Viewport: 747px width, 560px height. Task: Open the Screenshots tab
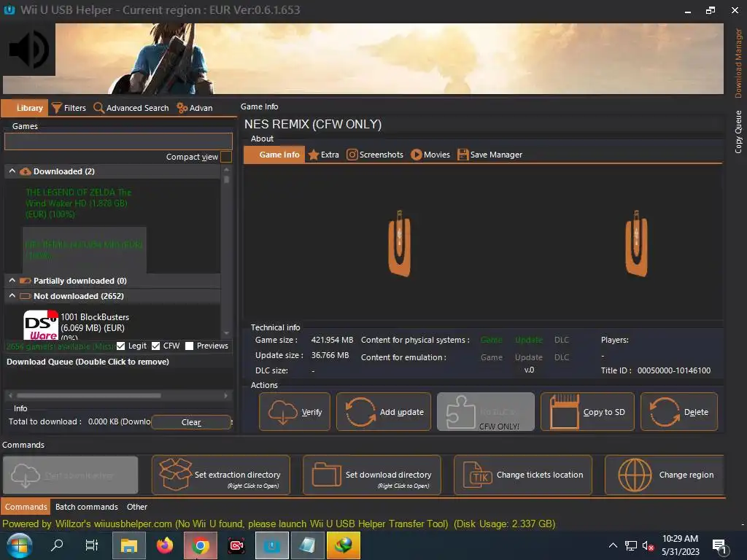pyautogui.click(x=375, y=155)
